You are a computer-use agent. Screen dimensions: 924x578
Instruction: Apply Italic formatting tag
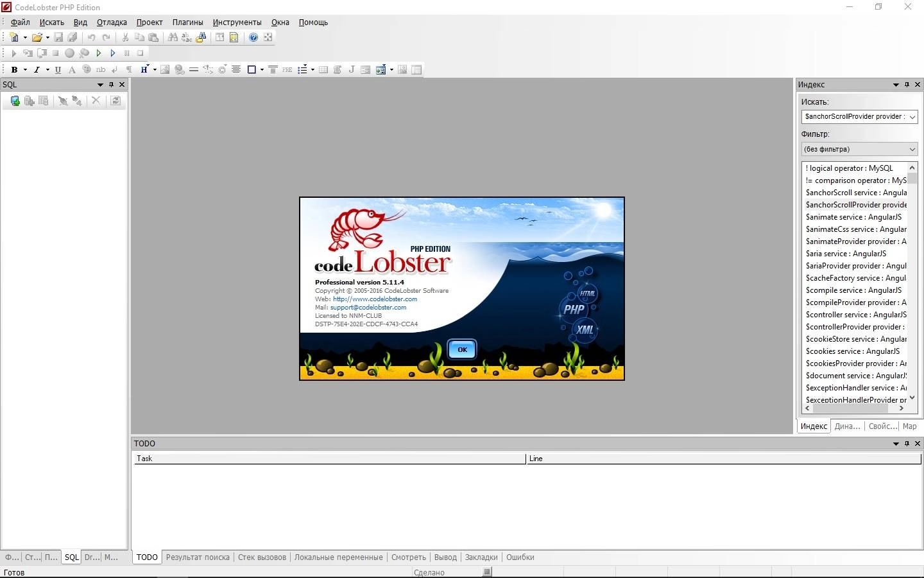point(37,69)
